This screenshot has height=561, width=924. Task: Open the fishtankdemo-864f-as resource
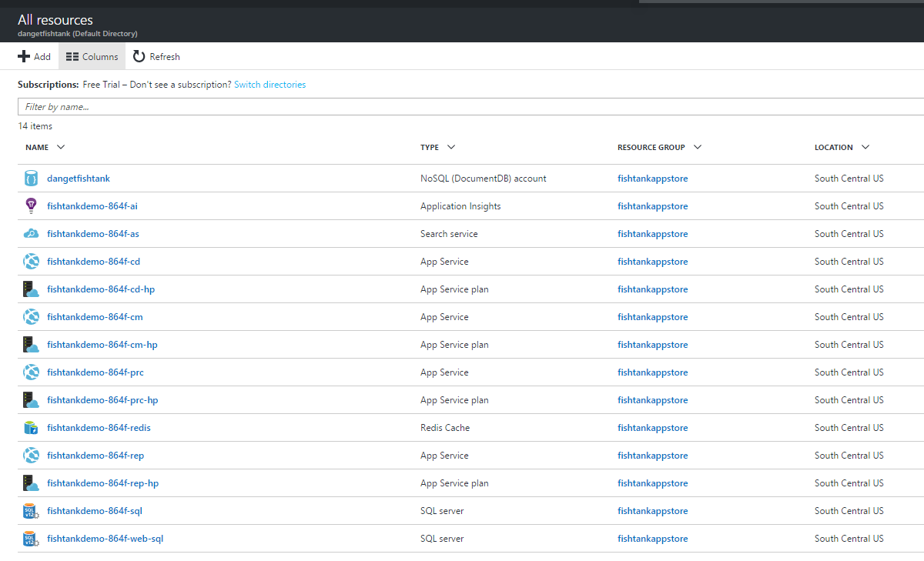coord(93,234)
